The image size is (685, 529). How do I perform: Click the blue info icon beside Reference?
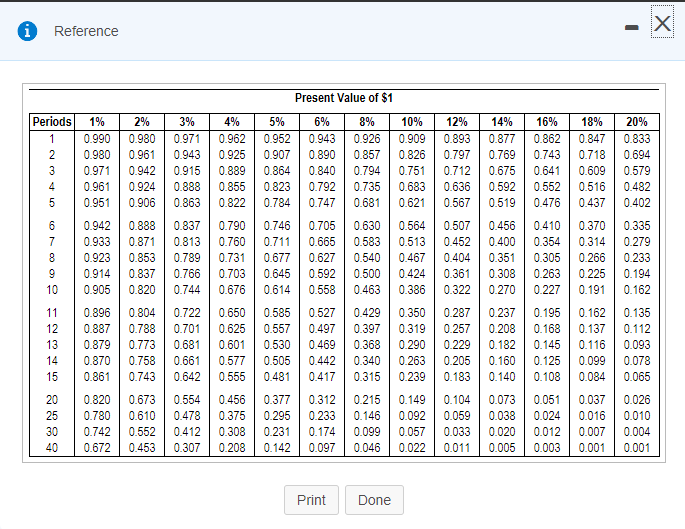coord(27,31)
